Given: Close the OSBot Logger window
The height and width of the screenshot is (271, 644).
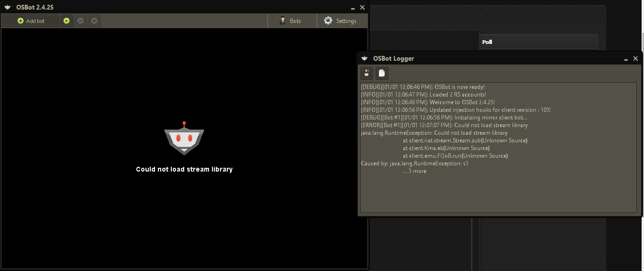Looking at the screenshot, I should [635, 58].
